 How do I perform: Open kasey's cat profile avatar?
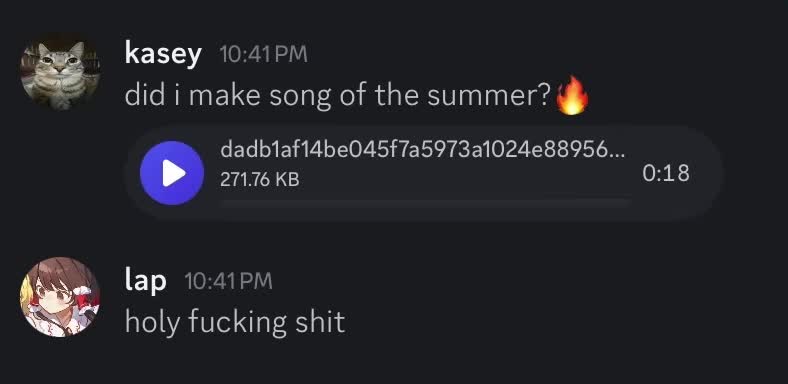coord(60,70)
